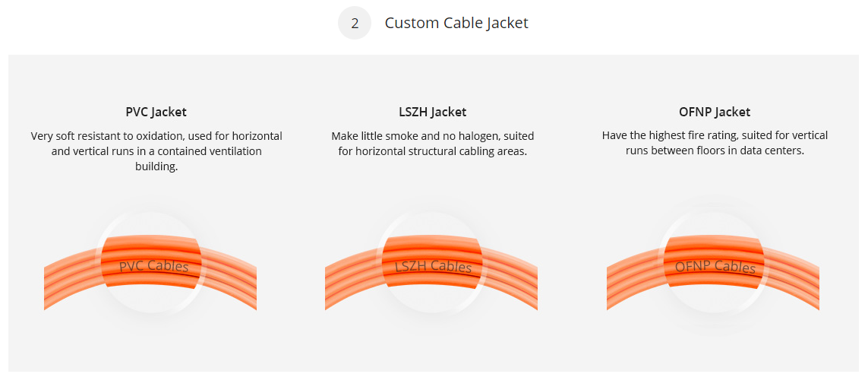The image size is (868, 377).
Task: Click the LSZH Jacket description paragraph
Action: tap(432, 144)
